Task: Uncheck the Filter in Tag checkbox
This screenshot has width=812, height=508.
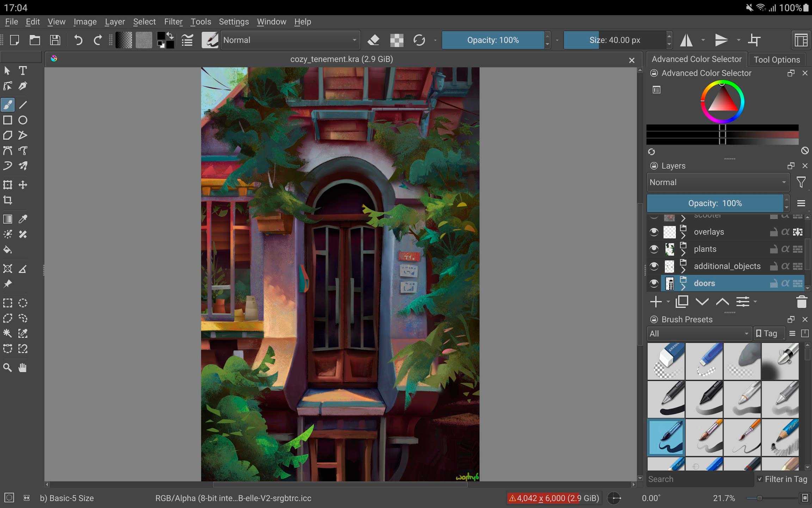Action: pos(760,479)
